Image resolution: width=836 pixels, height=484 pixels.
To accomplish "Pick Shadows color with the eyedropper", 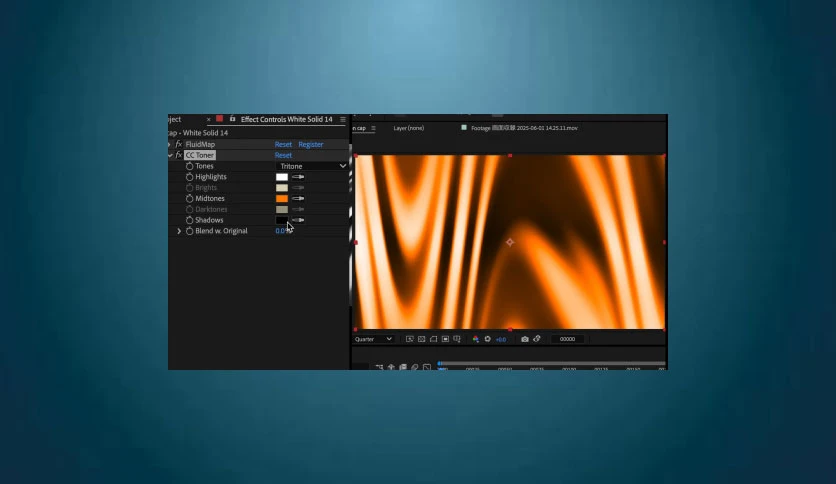I will (299, 220).
